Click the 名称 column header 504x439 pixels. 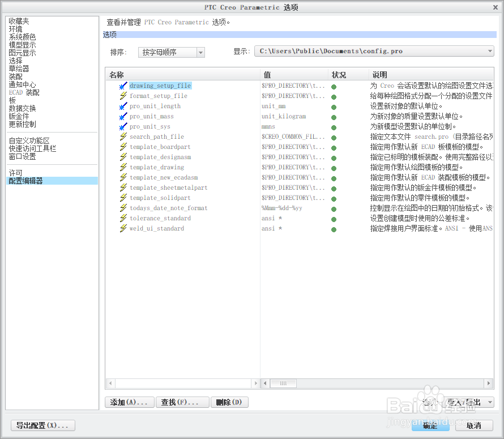tap(182, 75)
